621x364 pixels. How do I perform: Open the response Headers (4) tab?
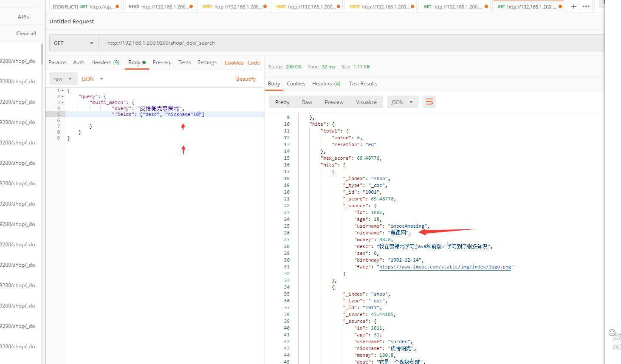point(326,84)
